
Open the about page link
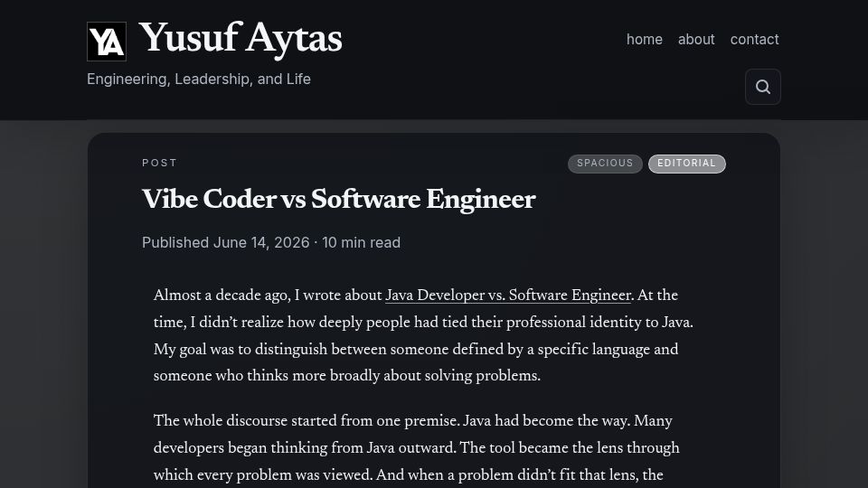tap(696, 39)
